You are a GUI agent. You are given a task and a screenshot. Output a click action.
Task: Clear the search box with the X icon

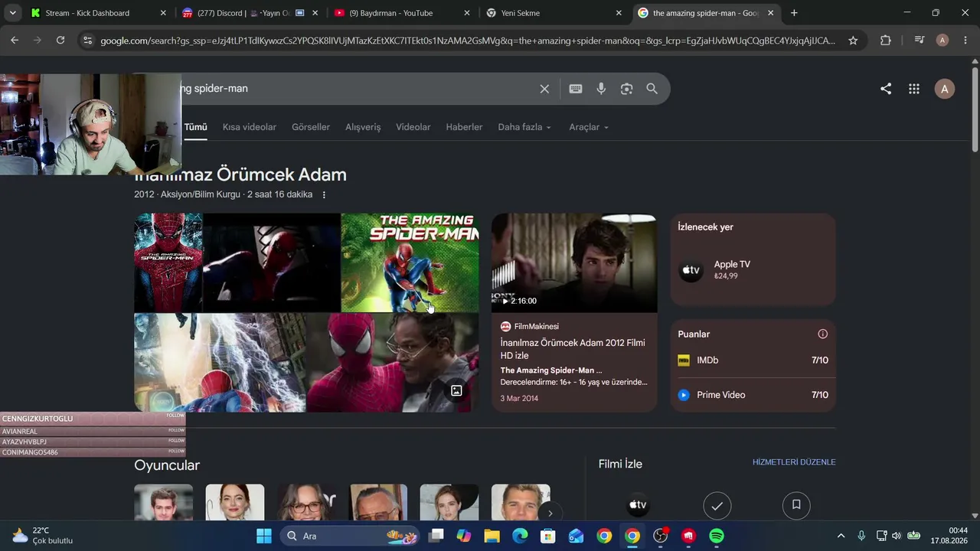coord(544,89)
